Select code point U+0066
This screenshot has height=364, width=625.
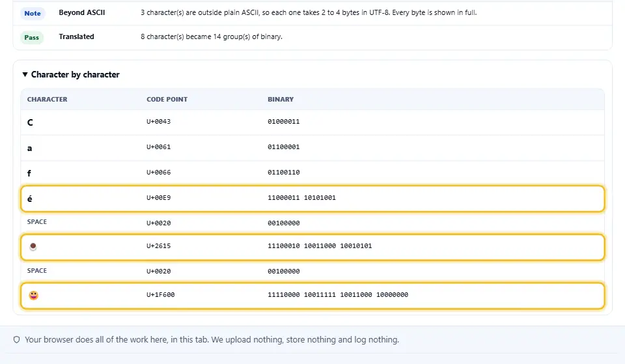click(159, 173)
